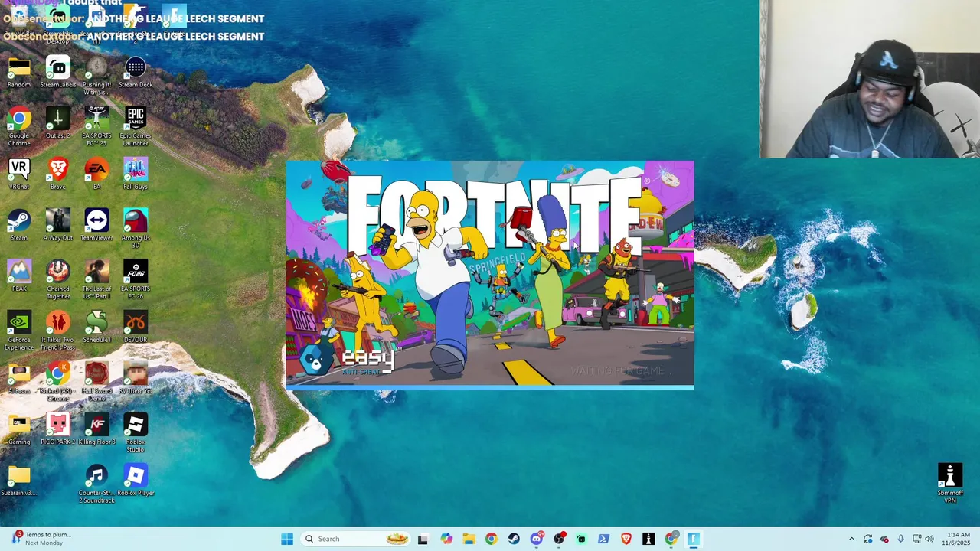Open Task View on the taskbar

coord(423,539)
